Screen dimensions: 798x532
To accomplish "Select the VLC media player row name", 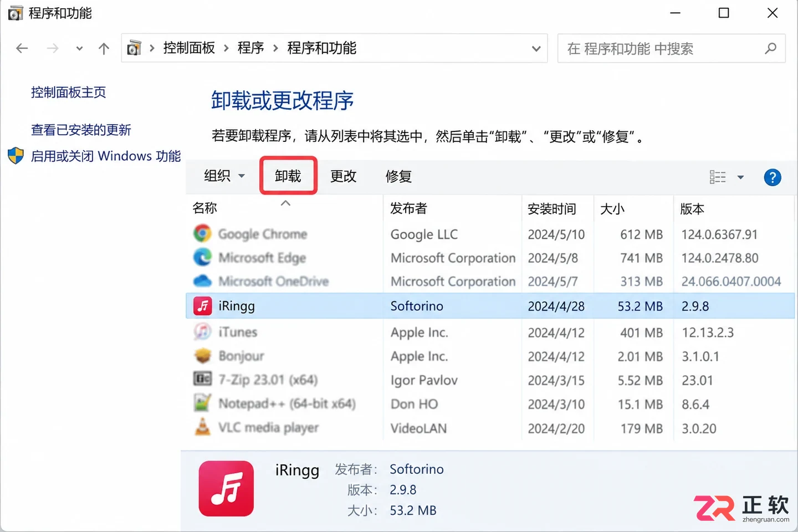I will 269,427.
